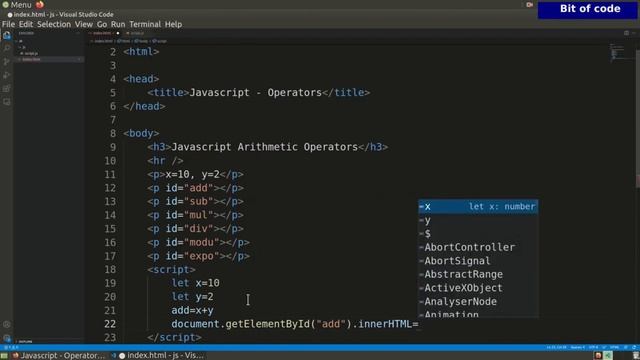Select suggestion y in autocomplete list
640x360 pixels.
pyautogui.click(x=478, y=220)
